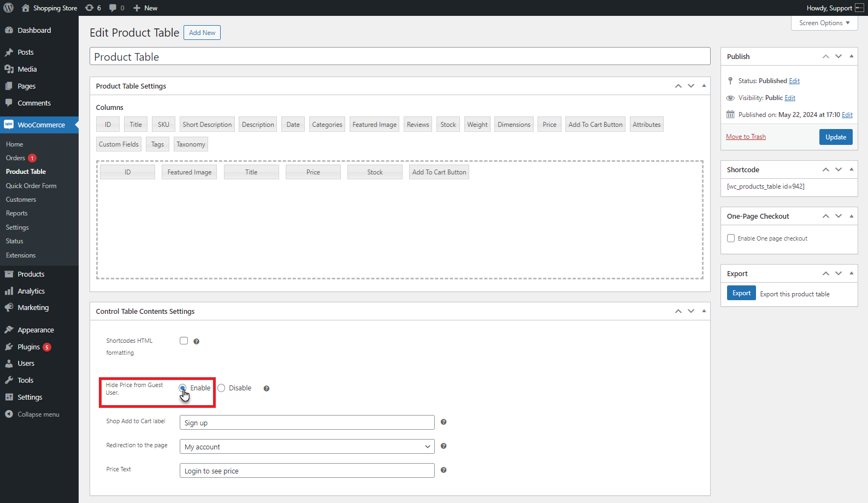Edit the publish Status link
The width and height of the screenshot is (868, 503).
(794, 81)
